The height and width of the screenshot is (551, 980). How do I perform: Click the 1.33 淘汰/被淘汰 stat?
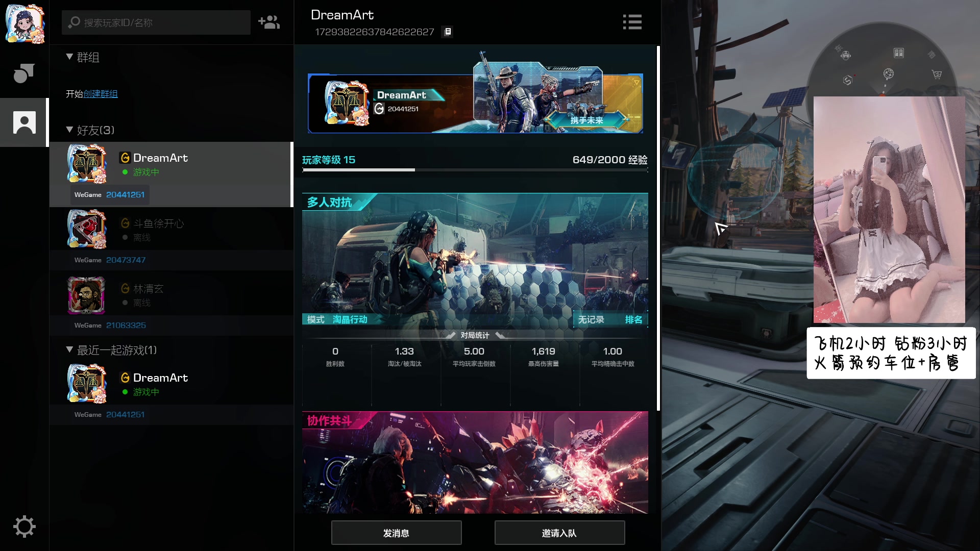point(404,356)
